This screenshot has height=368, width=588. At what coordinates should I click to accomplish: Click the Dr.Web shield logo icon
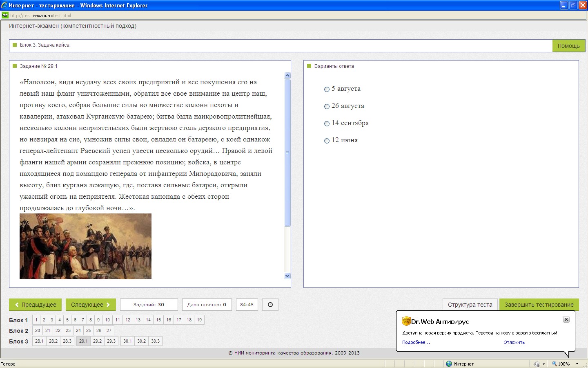point(406,321)
